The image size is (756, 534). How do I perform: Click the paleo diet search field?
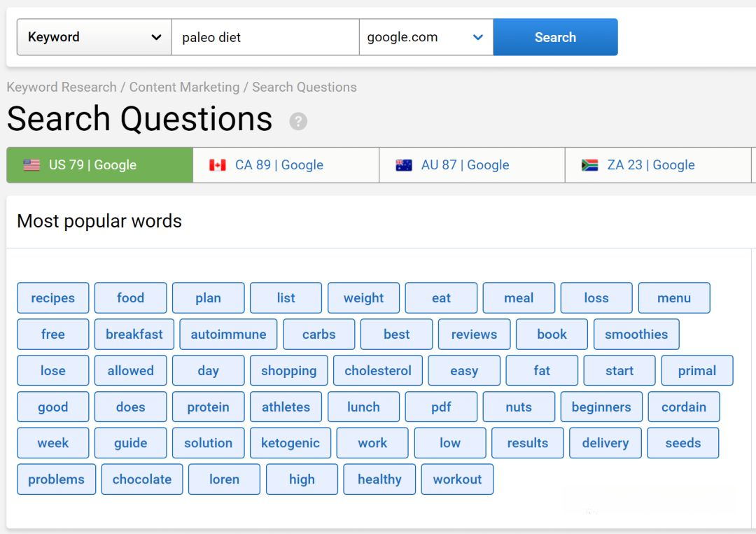coord(265,37)
